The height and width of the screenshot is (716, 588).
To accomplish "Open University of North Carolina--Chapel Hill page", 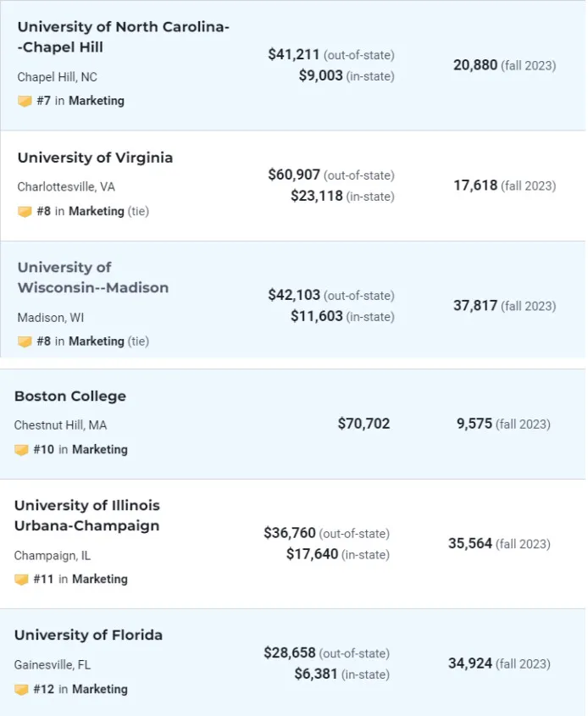I will click(123, 37).
